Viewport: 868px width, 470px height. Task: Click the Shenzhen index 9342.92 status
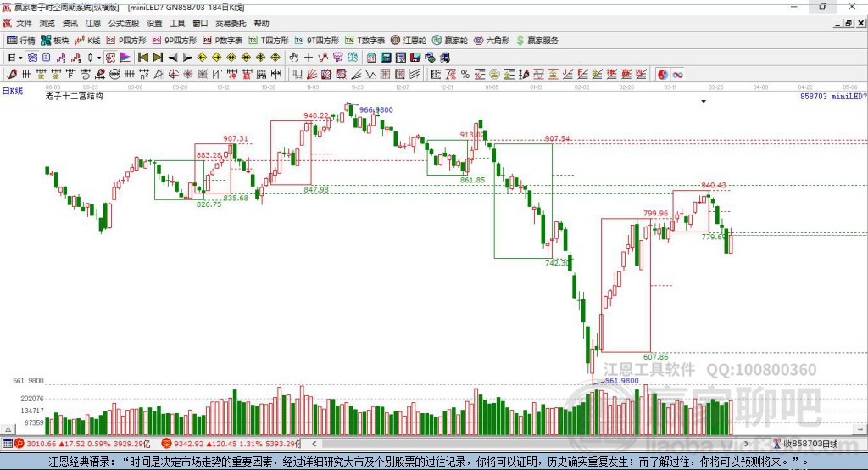(231, 444)
